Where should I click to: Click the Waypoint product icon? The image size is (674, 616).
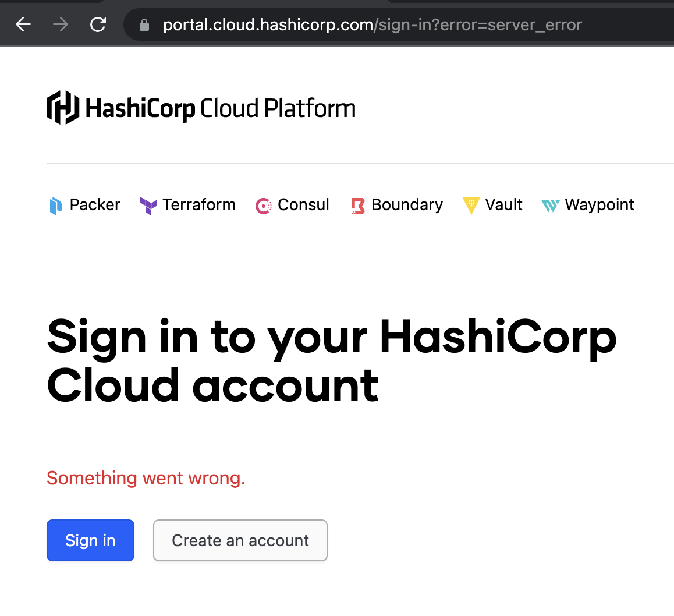pyautogui.click(x=550, y=206)
